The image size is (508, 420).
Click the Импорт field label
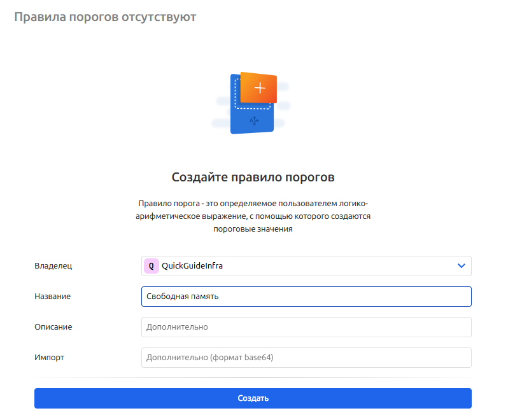click(49, 358)
